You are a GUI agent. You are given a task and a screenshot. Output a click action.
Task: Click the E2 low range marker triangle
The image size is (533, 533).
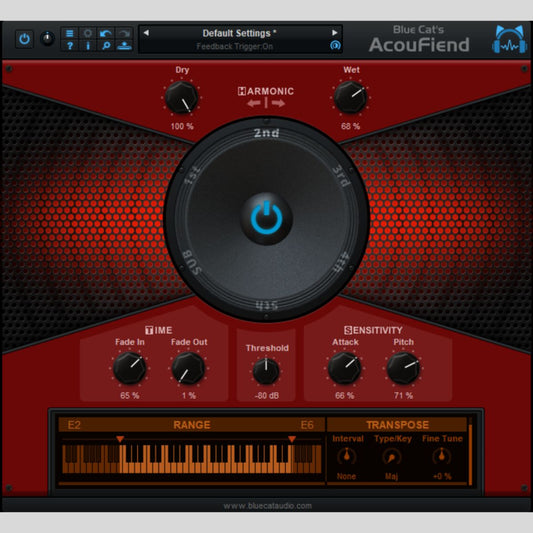(x=120, y=439)
